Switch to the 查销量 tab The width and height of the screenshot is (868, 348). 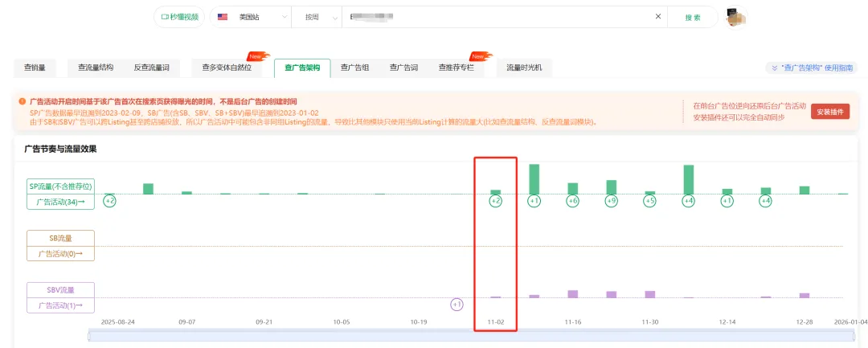pyautogui.click(x=35, y=68)
